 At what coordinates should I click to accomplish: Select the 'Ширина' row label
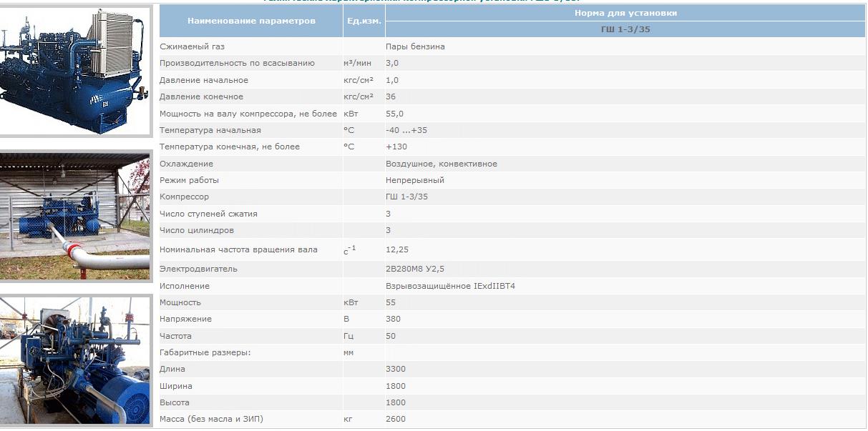point(176,386)
